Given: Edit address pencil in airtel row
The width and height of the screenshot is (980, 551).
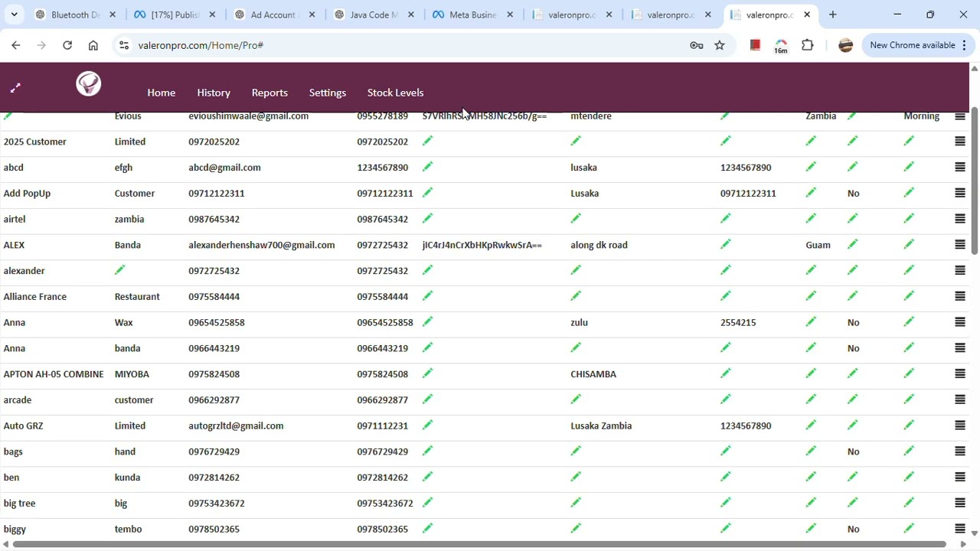Looking at the screenshot, I should click(576, 218).
